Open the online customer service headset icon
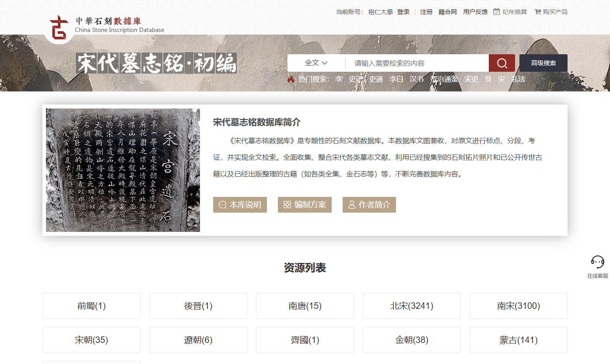Viewport: 610px width, 364px height. pos(597,262)
